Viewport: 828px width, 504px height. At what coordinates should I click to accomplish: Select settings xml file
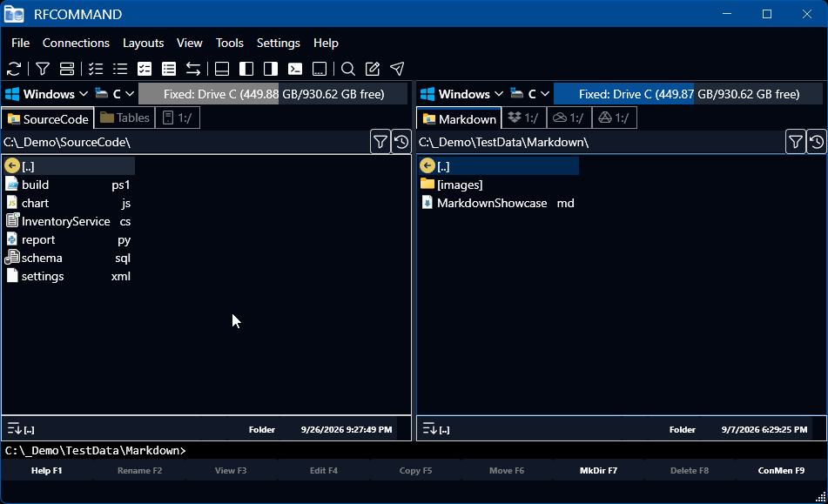[69, 276]
